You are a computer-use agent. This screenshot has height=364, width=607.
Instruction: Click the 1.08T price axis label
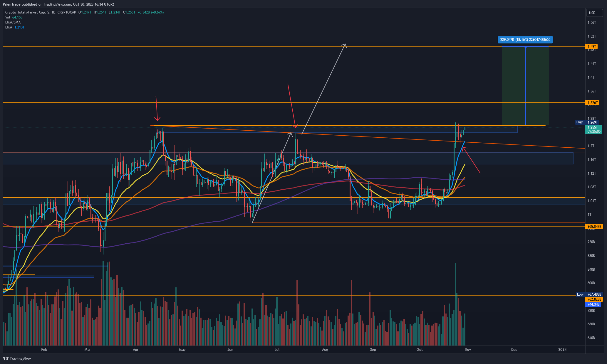coord(592,187)
